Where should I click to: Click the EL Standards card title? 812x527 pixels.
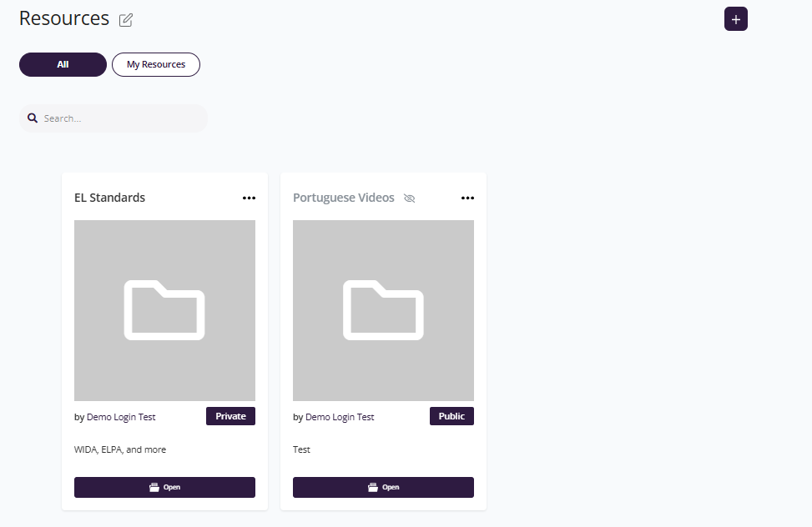(x=109, y=198)
